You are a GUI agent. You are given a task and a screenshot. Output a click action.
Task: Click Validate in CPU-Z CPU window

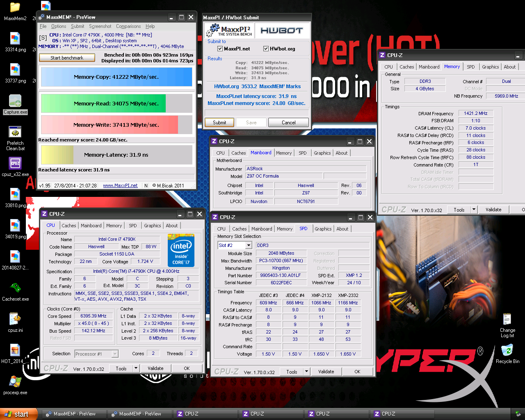[155, 368]
